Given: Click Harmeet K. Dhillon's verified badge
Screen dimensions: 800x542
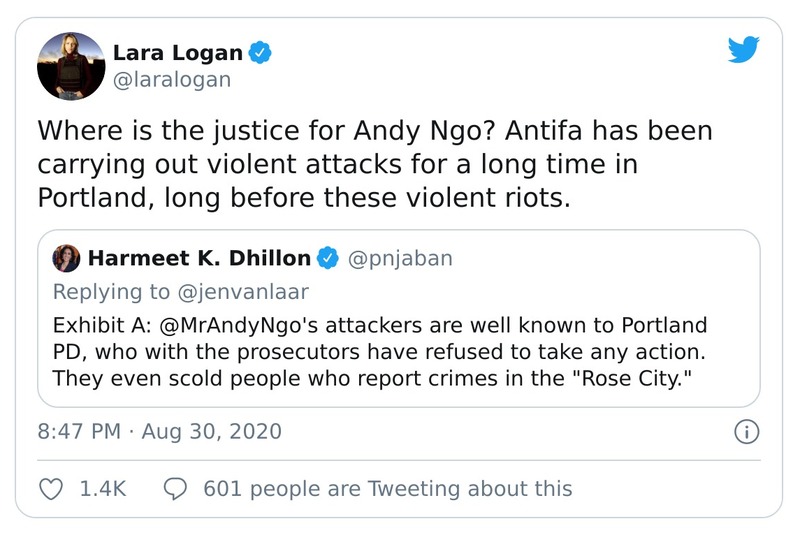Looking at the screenshot, I should 326,259.
